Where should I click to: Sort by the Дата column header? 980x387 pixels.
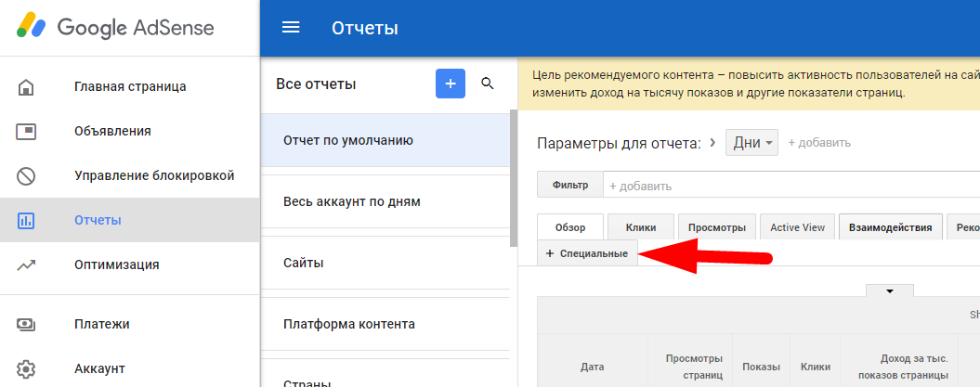[592, 367]
